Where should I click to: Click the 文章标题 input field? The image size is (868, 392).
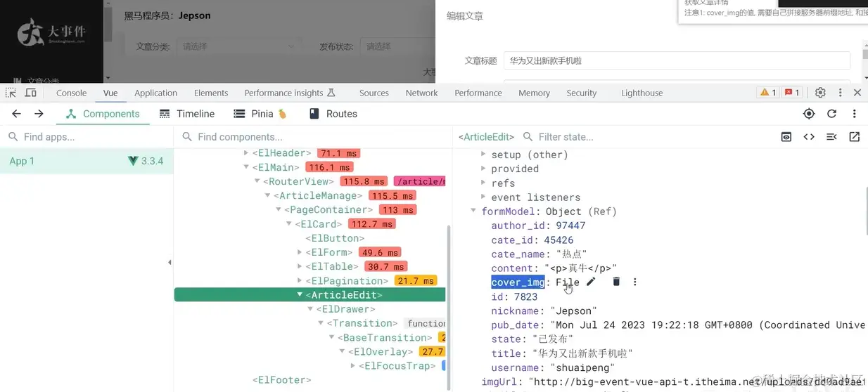(x=677, y=60)
